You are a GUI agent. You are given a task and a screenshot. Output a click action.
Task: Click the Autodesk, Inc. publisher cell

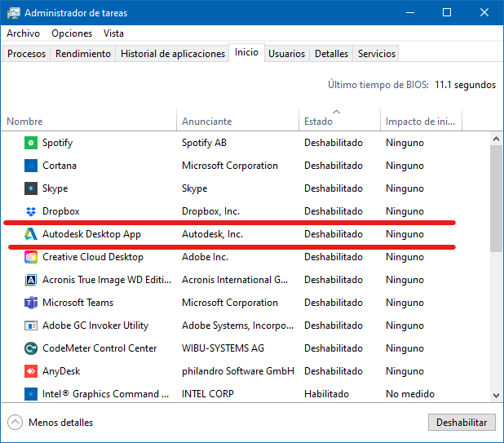(x=213, y=234)
